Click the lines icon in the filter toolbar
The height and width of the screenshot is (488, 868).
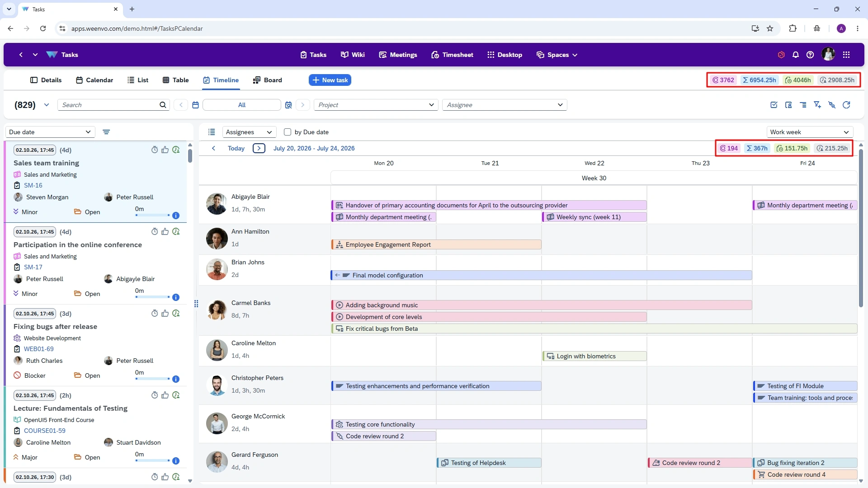pos(803,105)
